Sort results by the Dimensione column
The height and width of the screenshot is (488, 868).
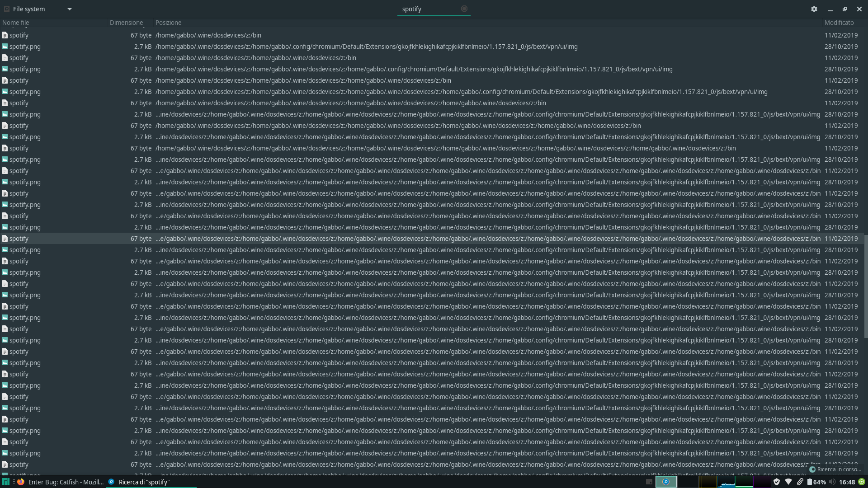coord(126,23)
